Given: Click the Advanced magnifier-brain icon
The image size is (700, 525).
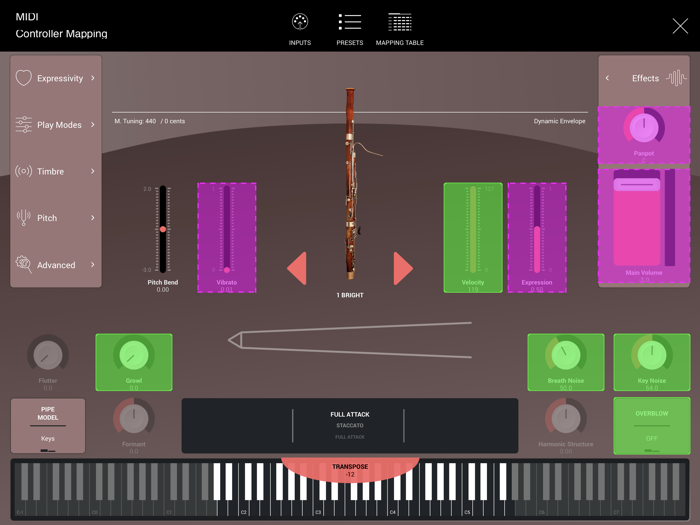Looking at the screenshot, I should click(24, 264).
